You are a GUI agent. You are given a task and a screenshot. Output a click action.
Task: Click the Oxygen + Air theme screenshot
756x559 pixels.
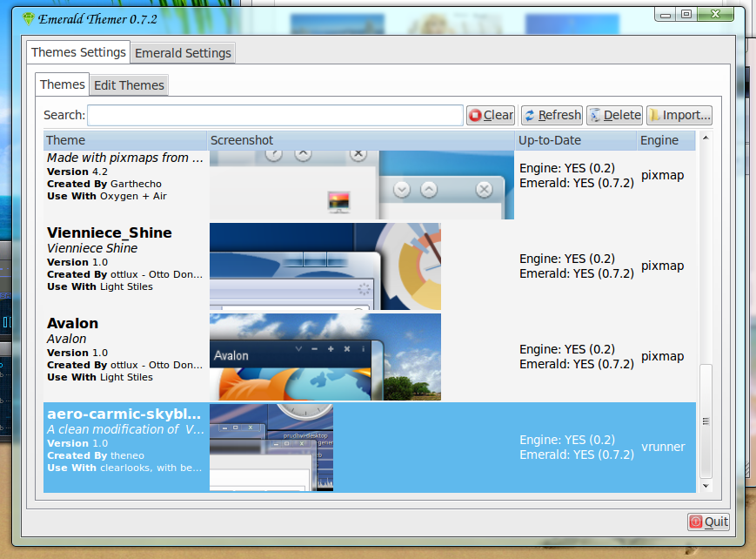click(x=362, y=185)
